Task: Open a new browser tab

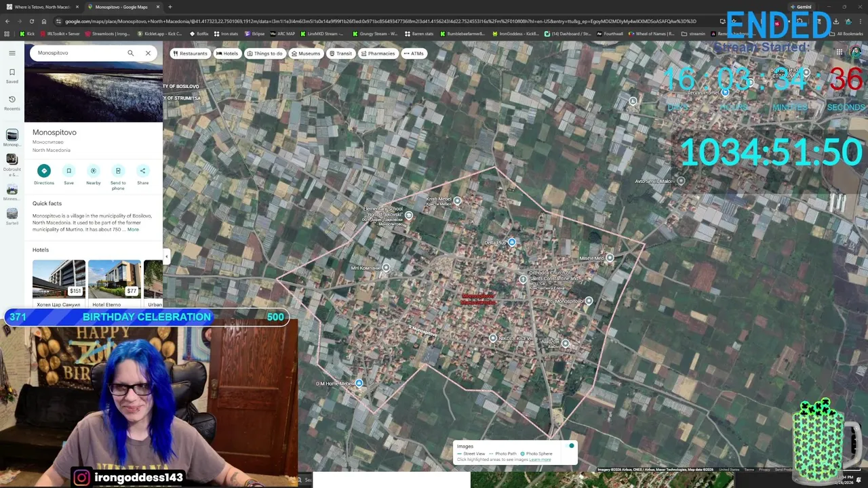Action: 170,7
